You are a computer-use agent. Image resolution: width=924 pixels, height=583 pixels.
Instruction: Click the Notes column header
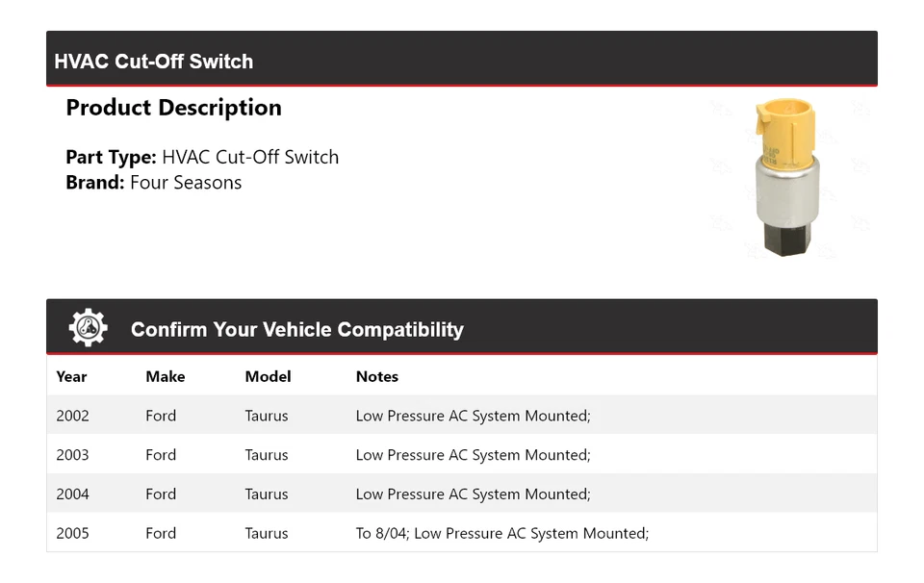(377, 377)
